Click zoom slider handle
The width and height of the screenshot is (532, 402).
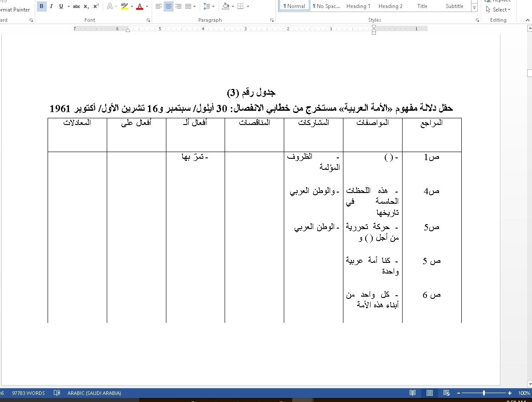[484, 393]
